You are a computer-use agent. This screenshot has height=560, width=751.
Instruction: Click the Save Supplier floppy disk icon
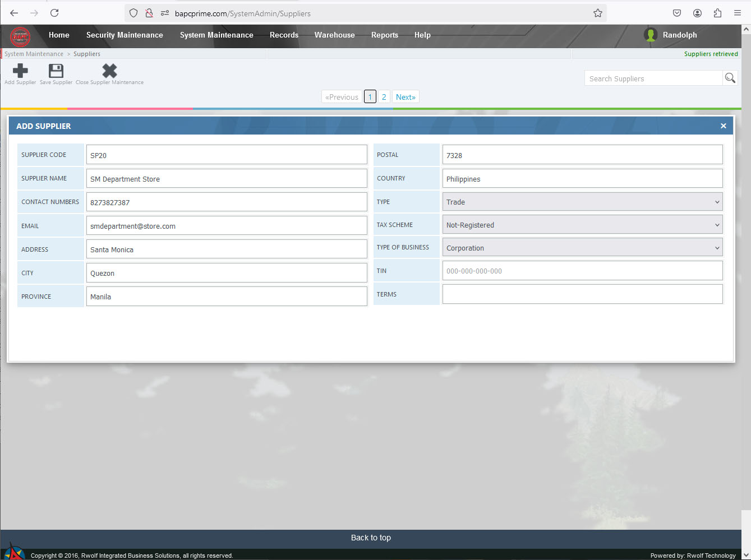tap(56, 71)
